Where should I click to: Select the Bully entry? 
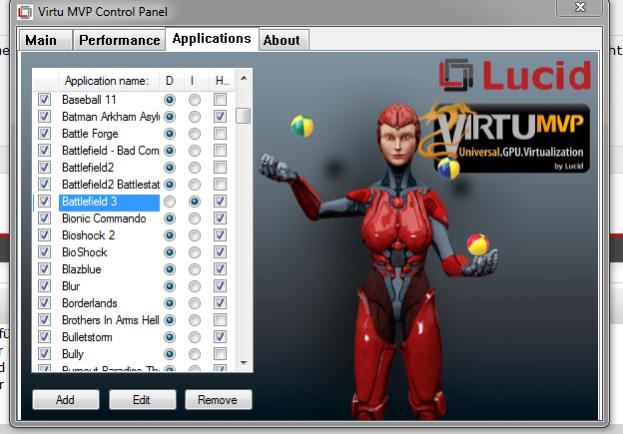(73, 354)
